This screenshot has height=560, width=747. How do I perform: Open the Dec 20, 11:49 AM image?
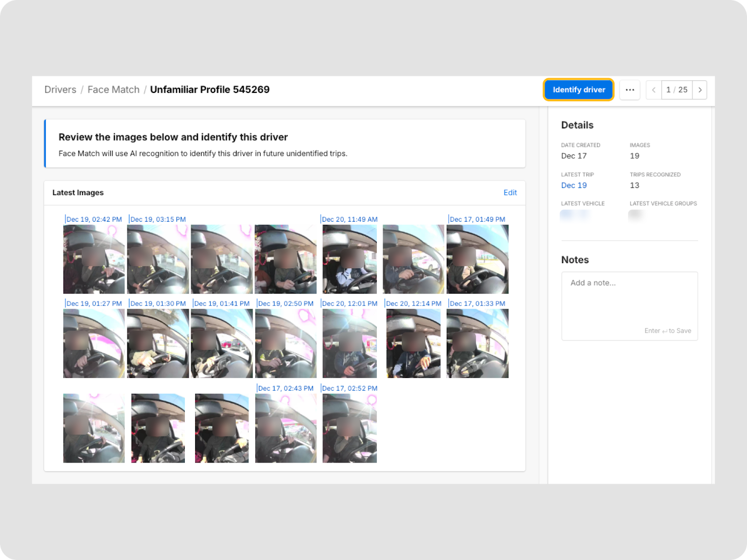(350, 259)
